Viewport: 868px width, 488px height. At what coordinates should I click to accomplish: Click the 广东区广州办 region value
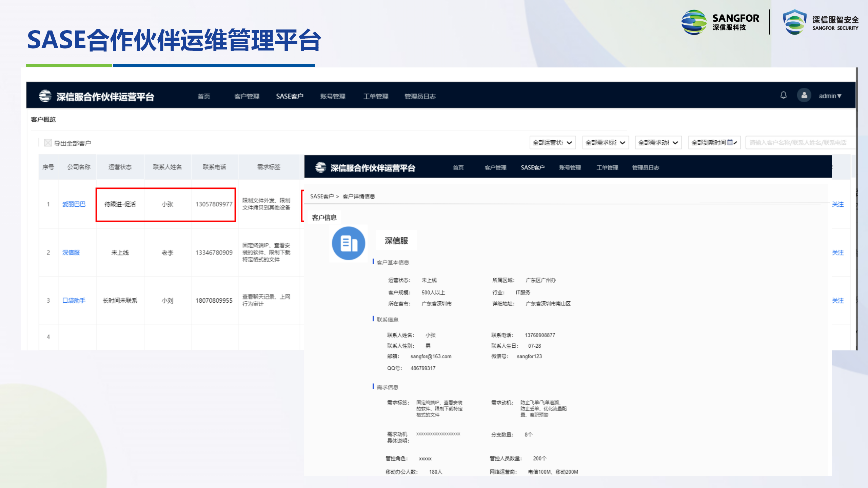[541, 280]
